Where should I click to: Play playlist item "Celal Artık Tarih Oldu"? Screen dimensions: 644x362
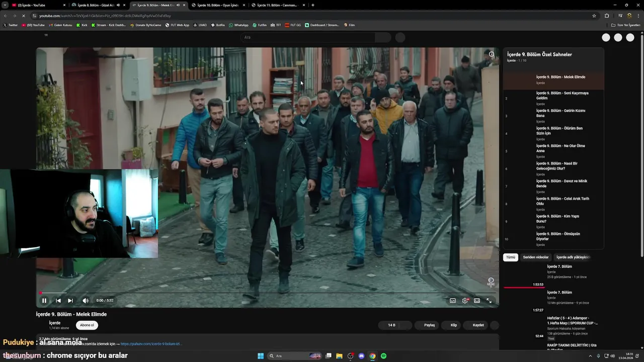point(553,204)
